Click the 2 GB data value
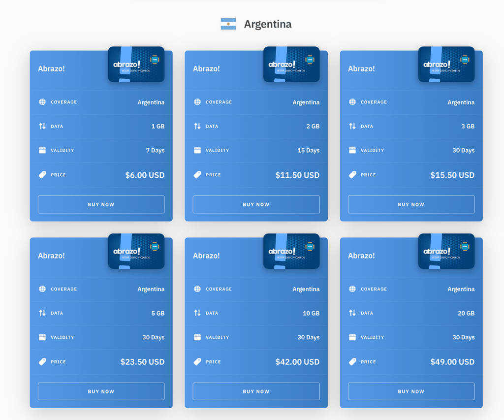Image resolution: width=504 pixels, height=420 pixels. (x=313, y=126)
